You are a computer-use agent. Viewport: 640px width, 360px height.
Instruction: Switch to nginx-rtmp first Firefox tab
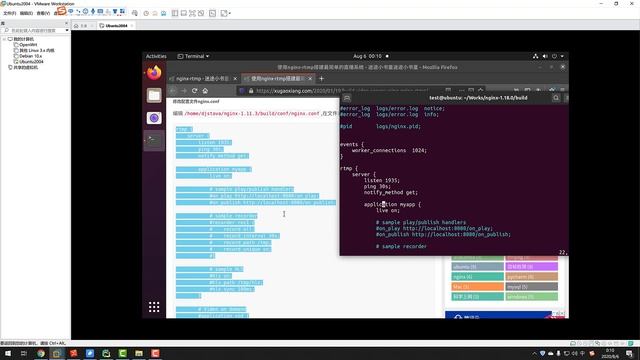[202, 78]
